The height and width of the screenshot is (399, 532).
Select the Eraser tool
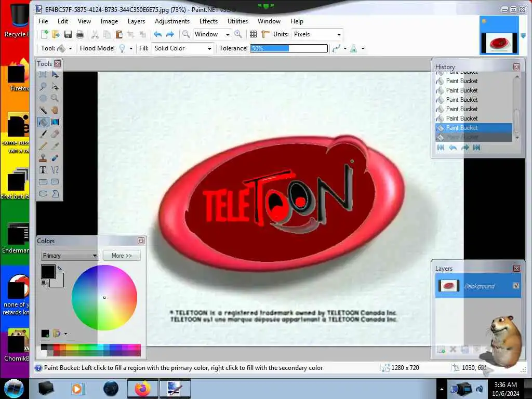(55, 134)
